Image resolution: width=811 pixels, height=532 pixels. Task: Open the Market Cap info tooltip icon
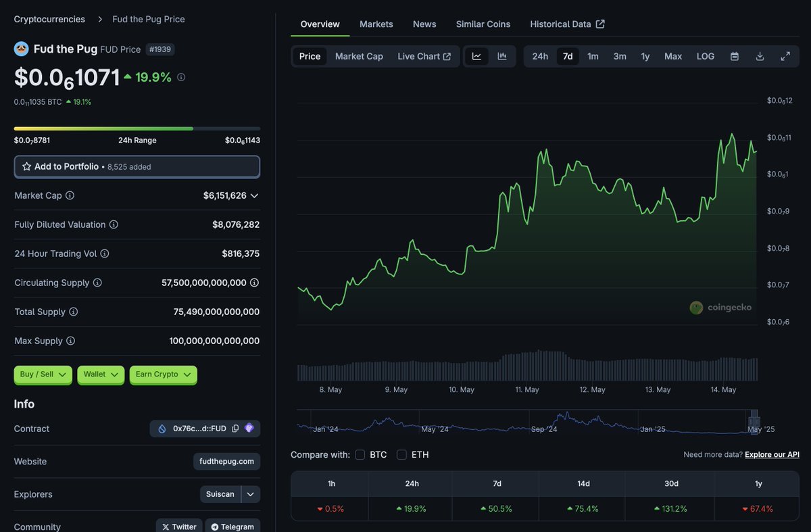point(70,195)
